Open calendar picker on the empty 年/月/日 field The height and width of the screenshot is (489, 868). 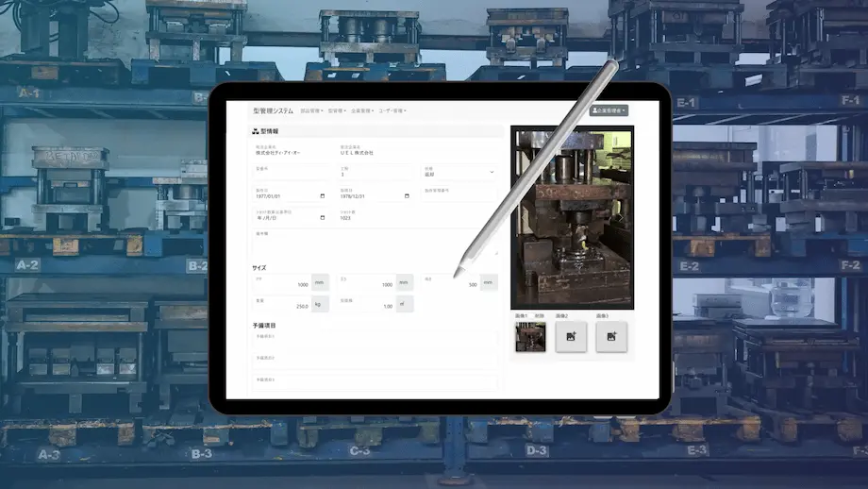(323, 218)
